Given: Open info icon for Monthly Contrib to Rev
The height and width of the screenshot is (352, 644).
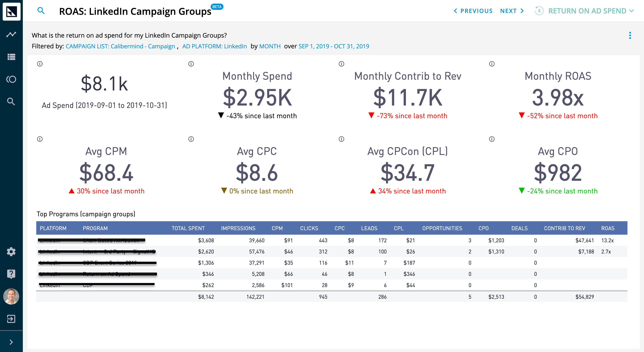Looking at the screenshot, I should tap(341, 64).
